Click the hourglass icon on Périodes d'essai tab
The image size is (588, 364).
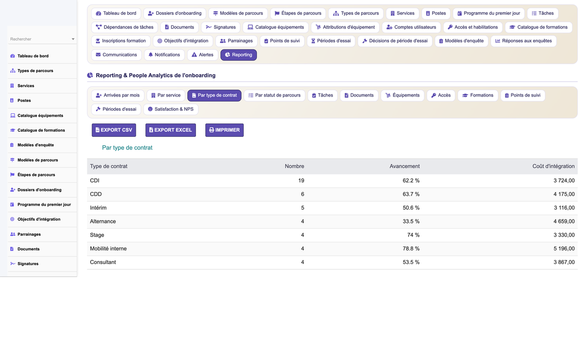click(313, 41)
